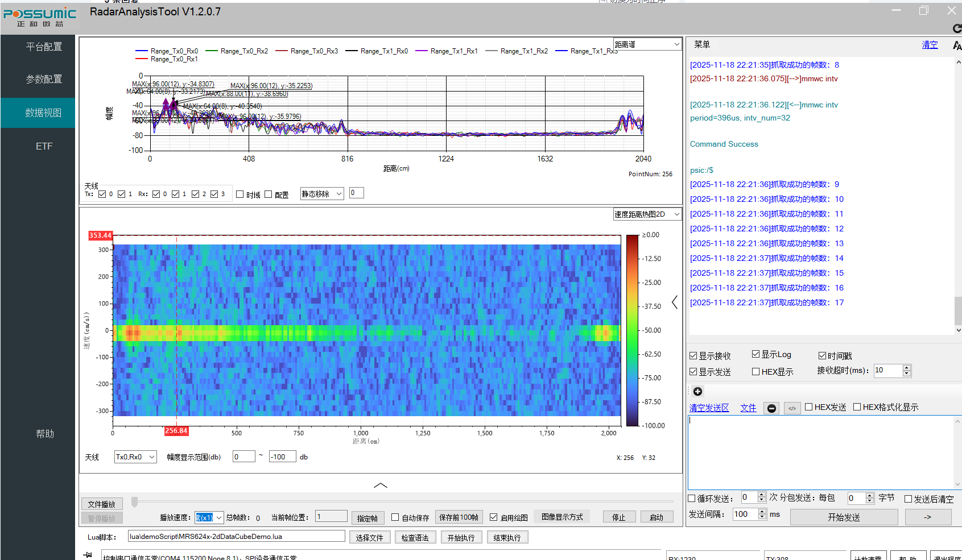Viewport: 962px width, 560px height.
Task: Click the 清空发送区 link
Action: click(709, 408)
